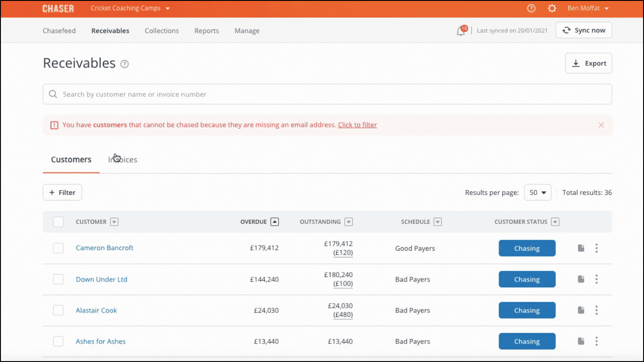Switch to the Customers tab
The width and height of the screenshot is (644, 362).
71,160
